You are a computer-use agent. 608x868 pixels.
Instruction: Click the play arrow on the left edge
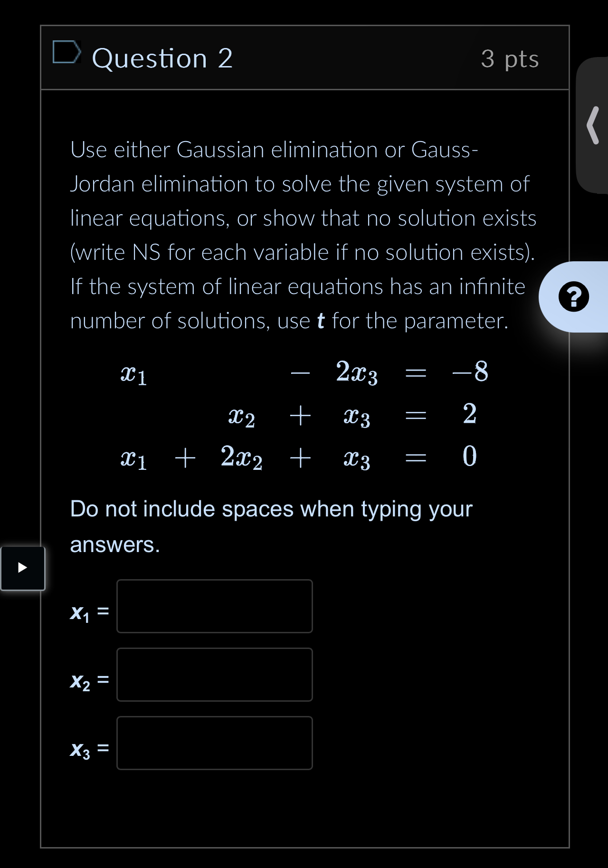22,568
